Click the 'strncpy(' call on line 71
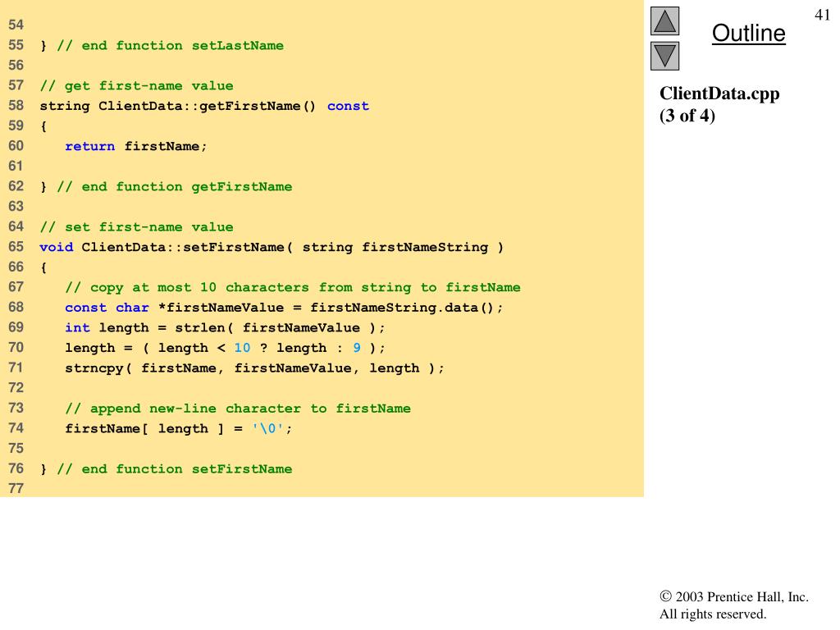Screen dimensions: 840x630 pos(98,368)
